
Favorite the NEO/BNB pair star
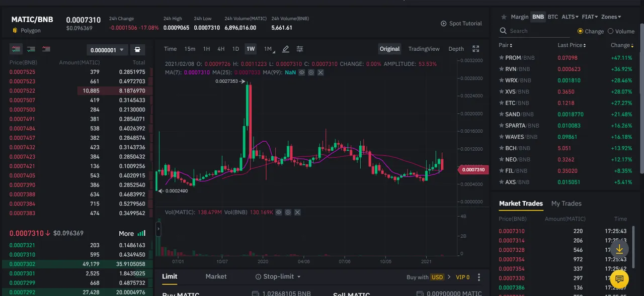(x=501, y=159)
